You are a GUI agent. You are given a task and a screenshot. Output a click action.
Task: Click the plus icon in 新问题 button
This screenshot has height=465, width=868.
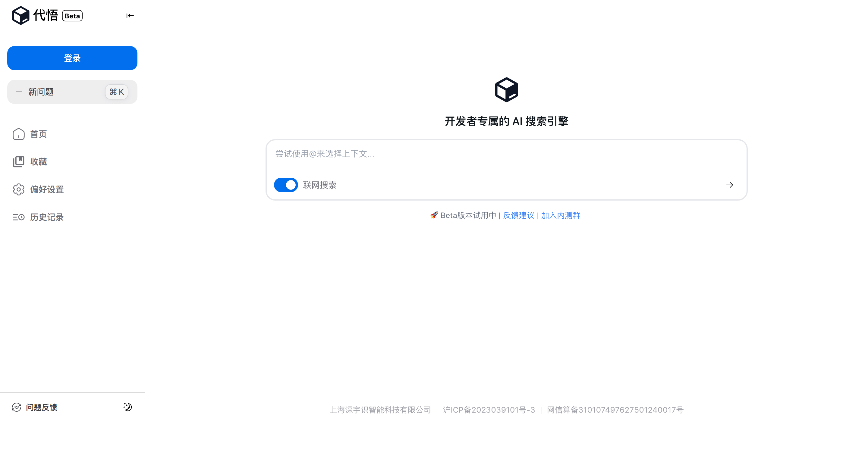19,92
